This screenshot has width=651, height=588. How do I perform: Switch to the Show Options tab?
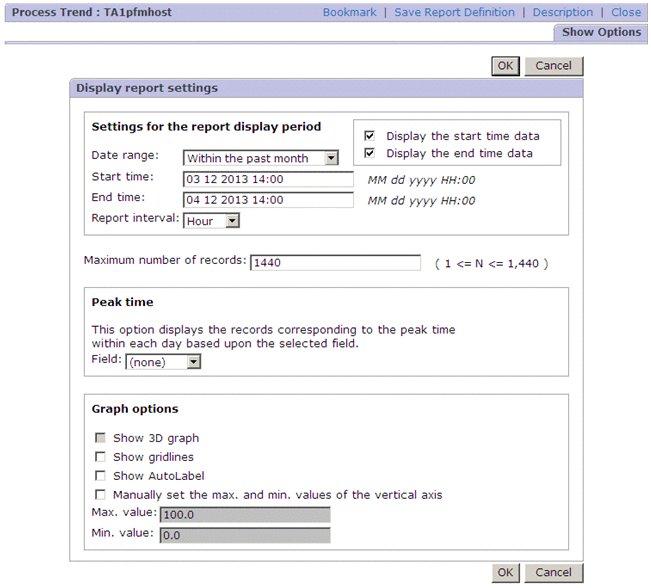point(601,32)
